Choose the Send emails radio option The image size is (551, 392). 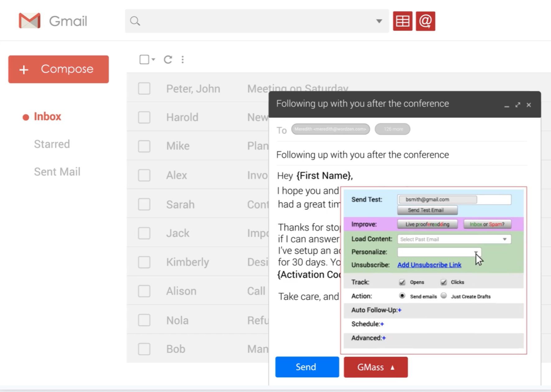tap(402, 296)
